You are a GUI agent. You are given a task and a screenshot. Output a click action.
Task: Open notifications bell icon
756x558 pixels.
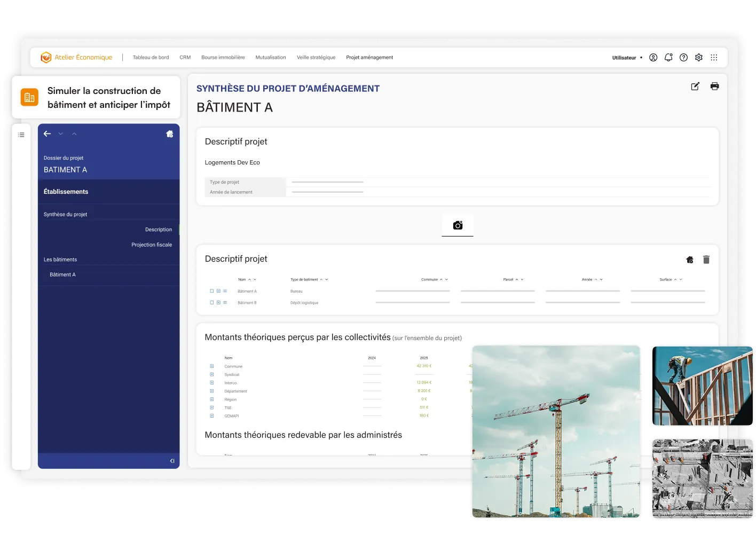coord(668,58)
